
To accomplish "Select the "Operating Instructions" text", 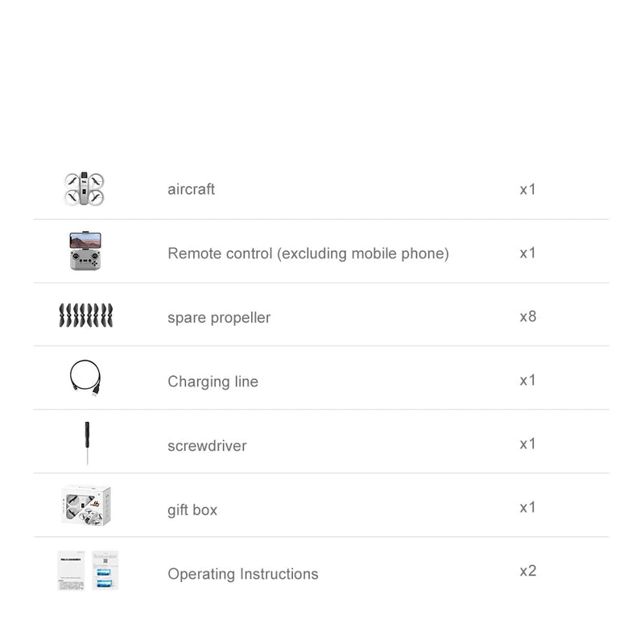I will tap(242, 574).
